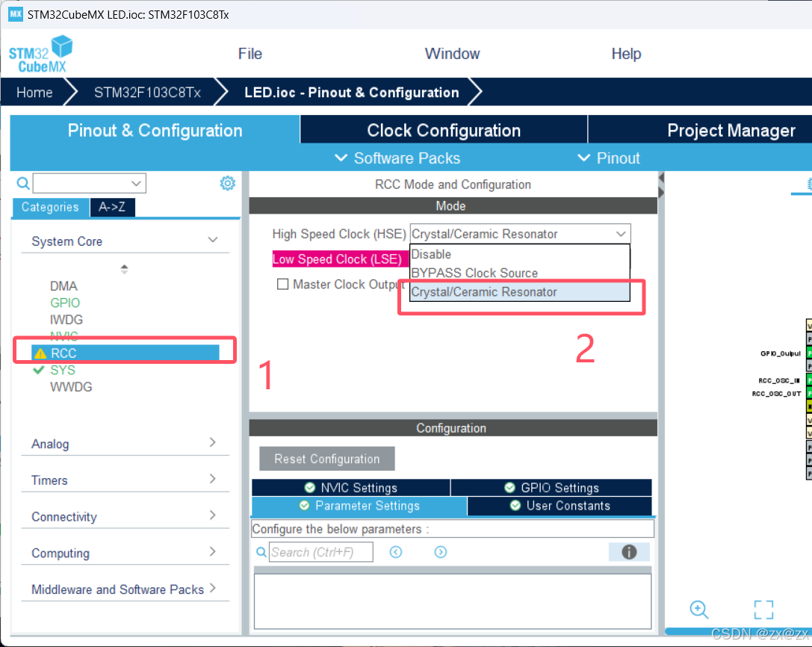
Task: Select DMA in System Core list
Action: coord(63,286)
